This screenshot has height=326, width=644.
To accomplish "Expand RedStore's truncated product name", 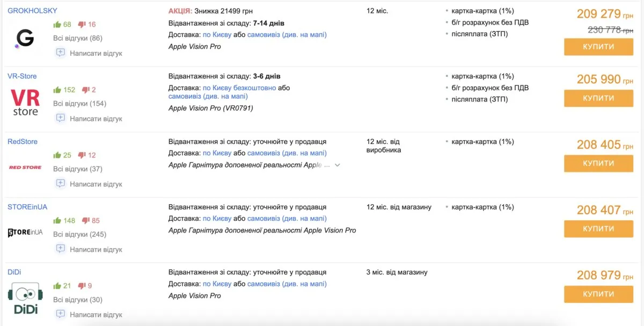I will 337,165.
